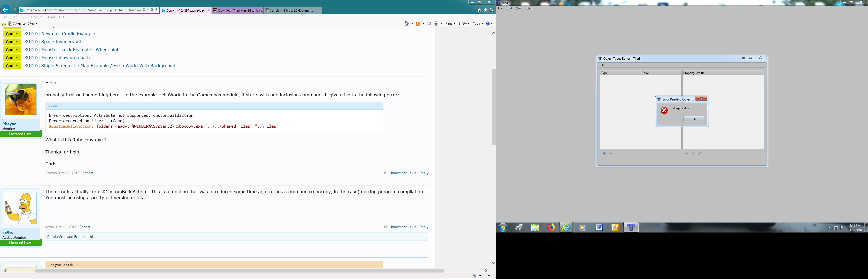868x279 pixels.
Task: Switch to Download Tiled Map Editor tab
Action: pos(238,10)
